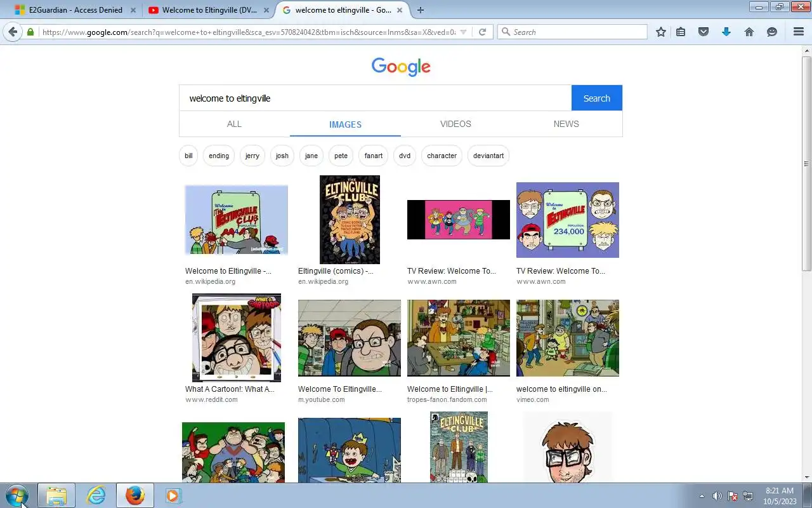Image resolution: width=812 pixels, height=508 pixels.
Task: Select the IMAGES results tab
Action: pos(345,124)
